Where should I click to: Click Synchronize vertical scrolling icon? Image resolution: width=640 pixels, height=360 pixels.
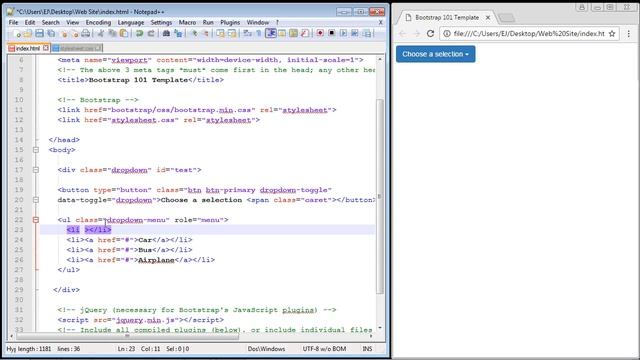click(220, 34)
